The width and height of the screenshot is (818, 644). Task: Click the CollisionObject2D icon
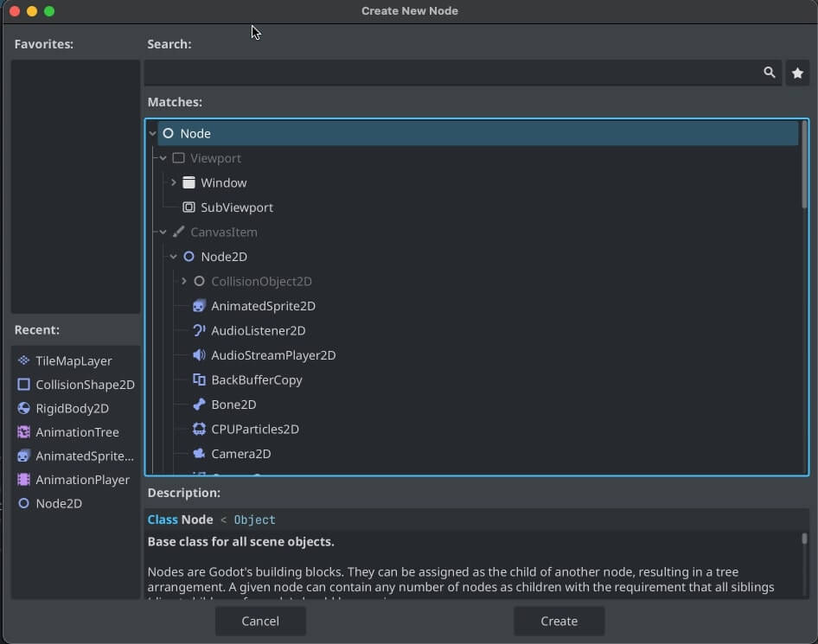(199, 281)
